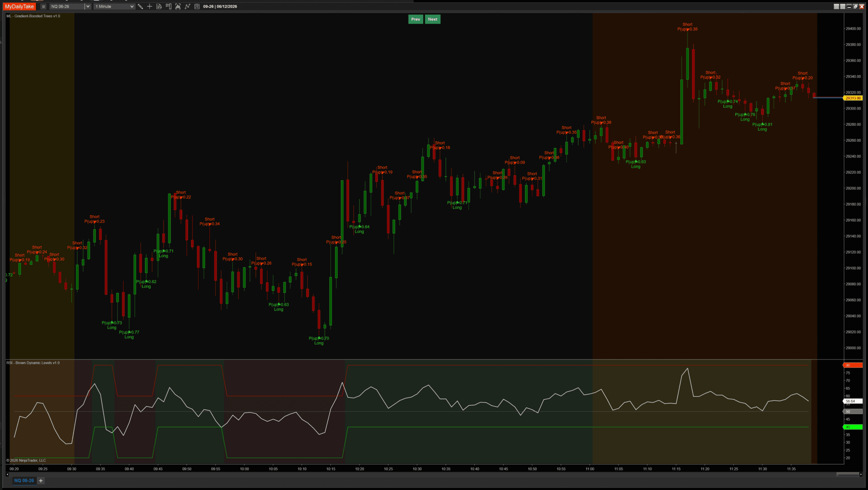Open the 1 Minute interval dropdown

pyautogui.click(x=114, y=6)
